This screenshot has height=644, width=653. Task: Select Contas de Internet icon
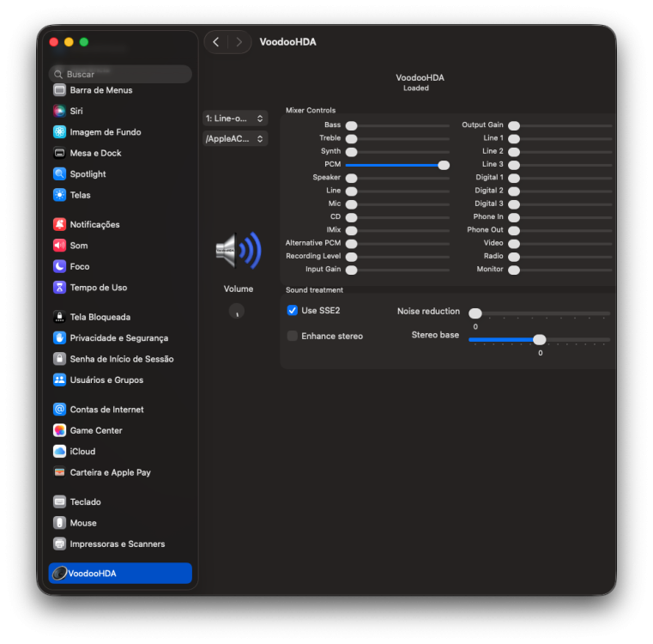[x=59, y=410]
